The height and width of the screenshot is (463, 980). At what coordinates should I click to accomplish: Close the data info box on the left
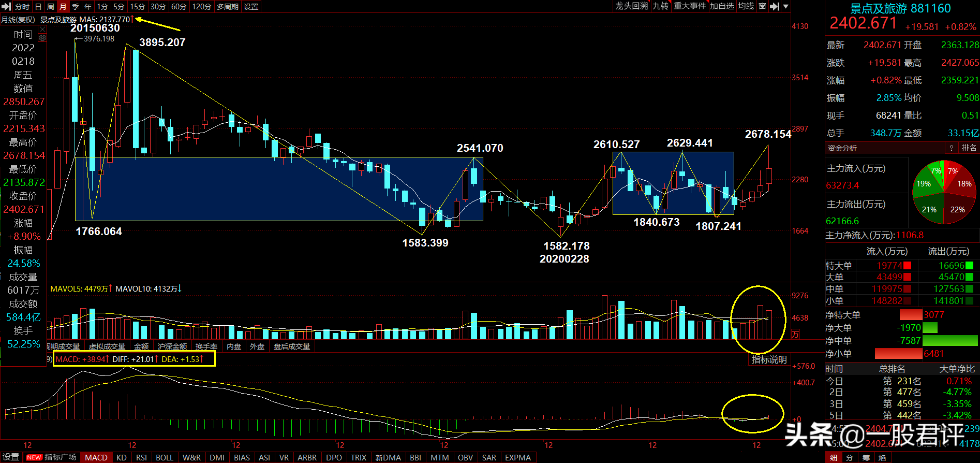pos(42,30)
